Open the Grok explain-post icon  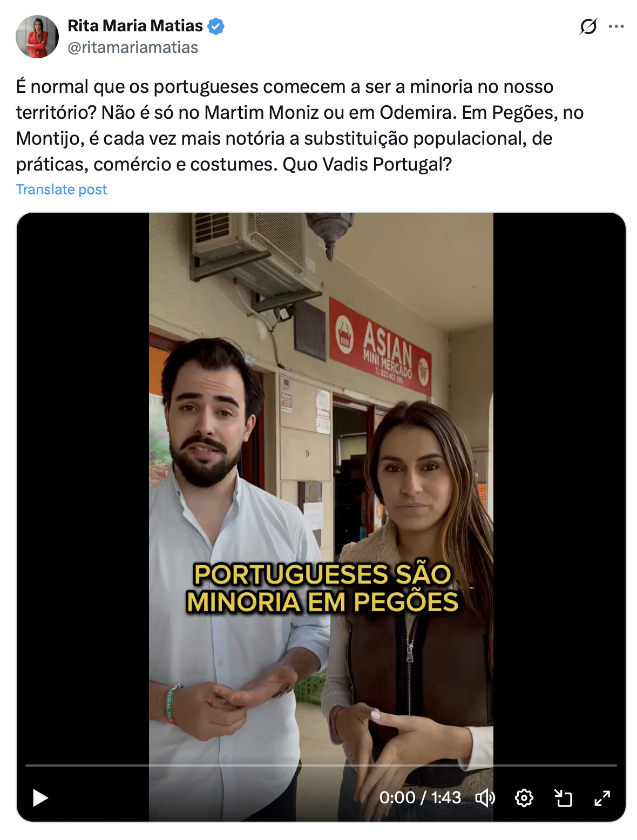[x=588, y=26]
